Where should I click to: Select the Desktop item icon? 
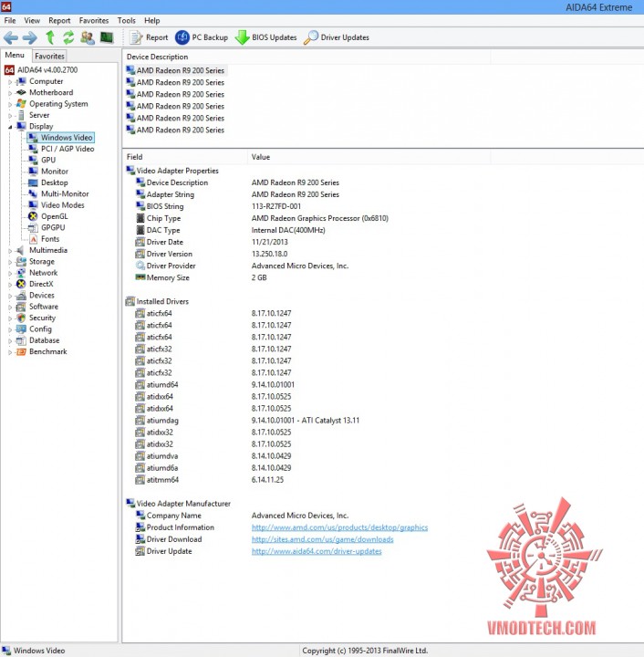(33, 182)
